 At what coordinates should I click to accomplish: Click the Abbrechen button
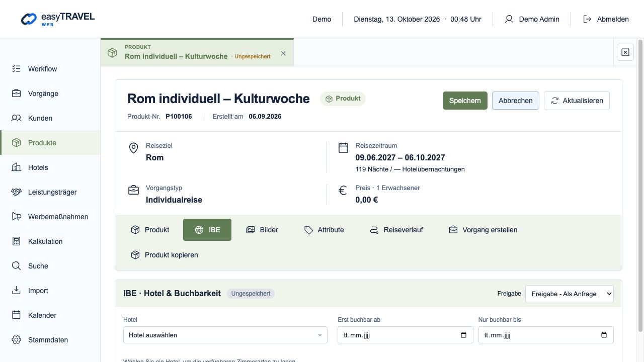[x=516, y=101]
